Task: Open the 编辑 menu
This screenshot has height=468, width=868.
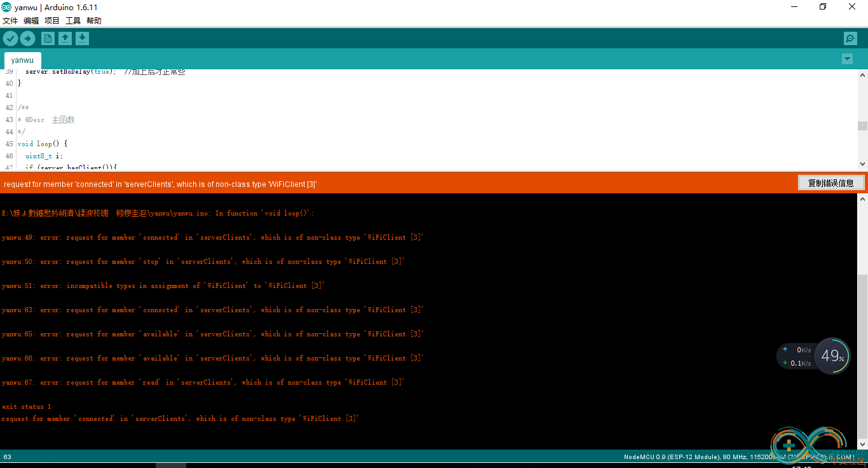Action: tap(31, 21)
